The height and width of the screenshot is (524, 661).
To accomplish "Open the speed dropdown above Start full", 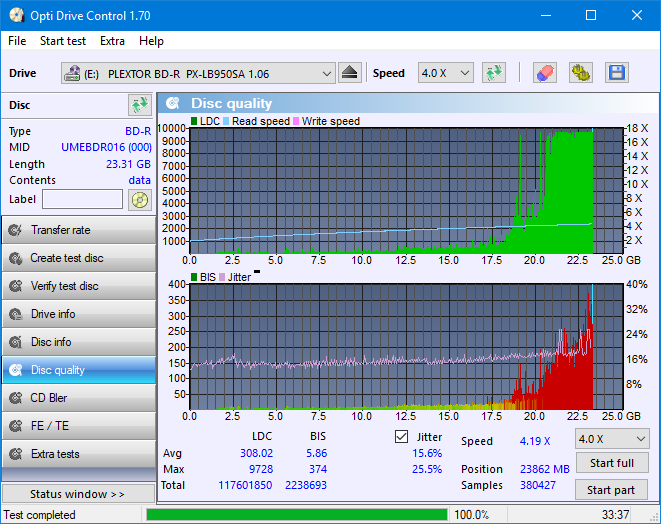I will pyautogui.click(x=611, y=439).
